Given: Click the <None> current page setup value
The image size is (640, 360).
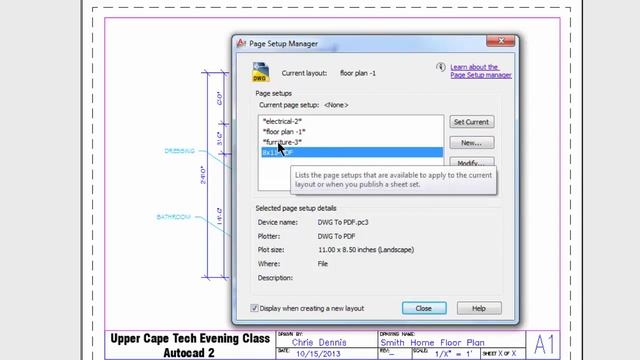Looking at the screenshot, I should [x=336, y=105].
